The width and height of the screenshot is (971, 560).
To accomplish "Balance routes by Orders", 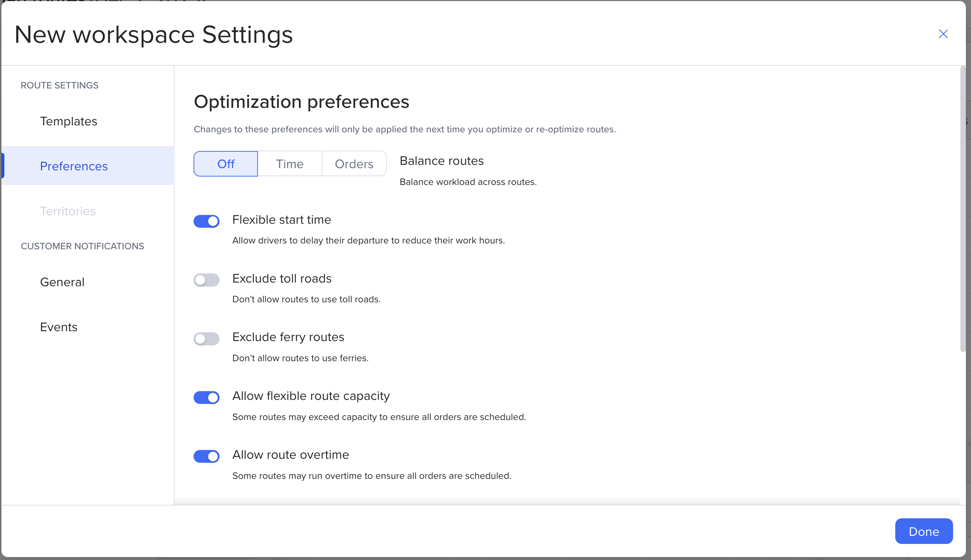I will (x=354, y=164).
